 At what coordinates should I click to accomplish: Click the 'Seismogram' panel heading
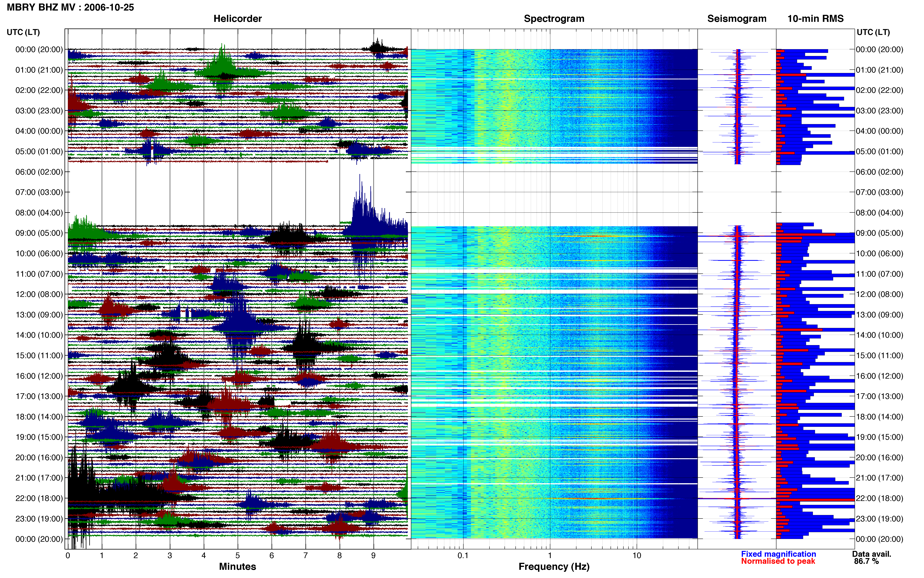coord(737,19)
